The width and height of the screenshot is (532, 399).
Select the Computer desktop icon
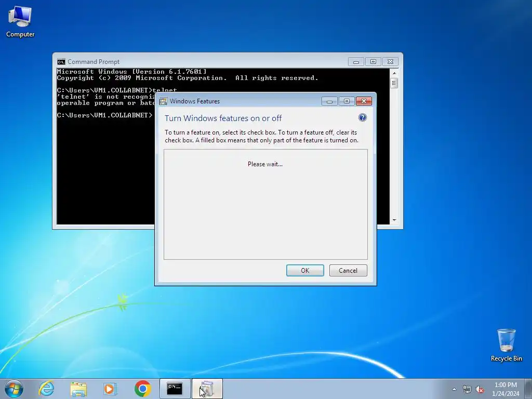(x=20, y=21)
